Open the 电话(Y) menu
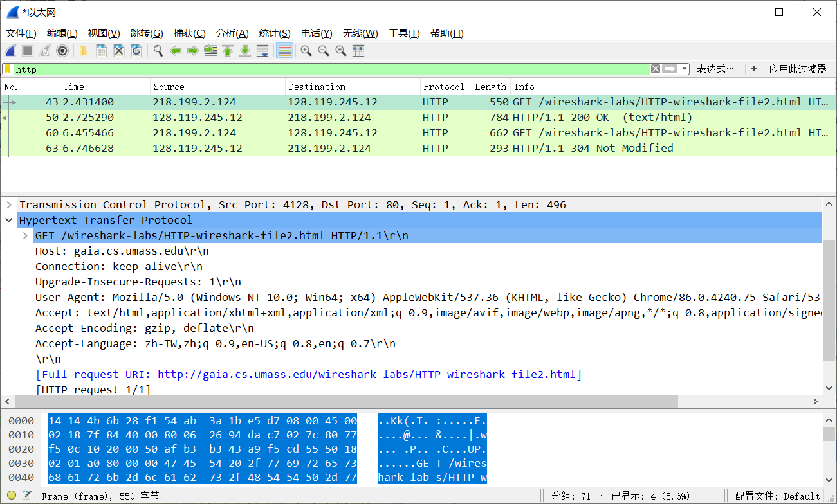Image resolution: width=837 pixels, height=504 pixels. click(x=317, y=33)
